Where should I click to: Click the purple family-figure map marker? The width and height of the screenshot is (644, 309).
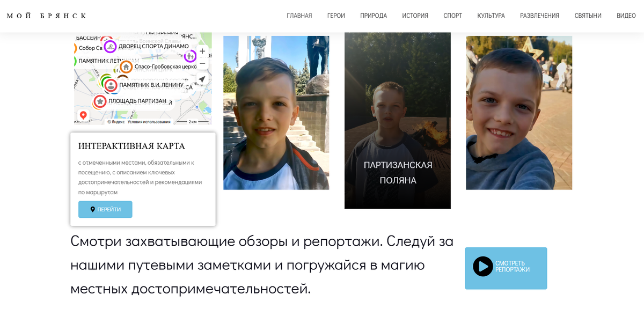(x=190, y=56)
